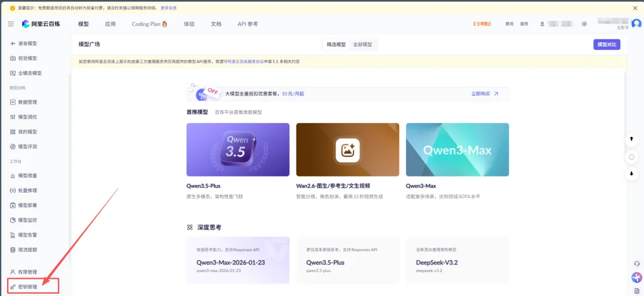Click the floating circle button
This screenshot has width=644, height=296.
(x=631, y=157)
